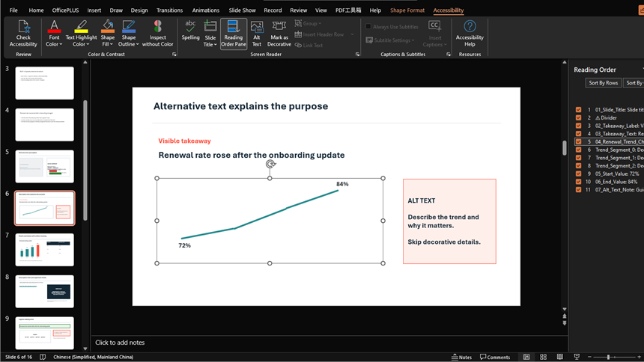This screenshot has height=362, width=644.
Task: Uncheck 07_Alt_Text_Note checkbox
Action: [x=578, y=190]
